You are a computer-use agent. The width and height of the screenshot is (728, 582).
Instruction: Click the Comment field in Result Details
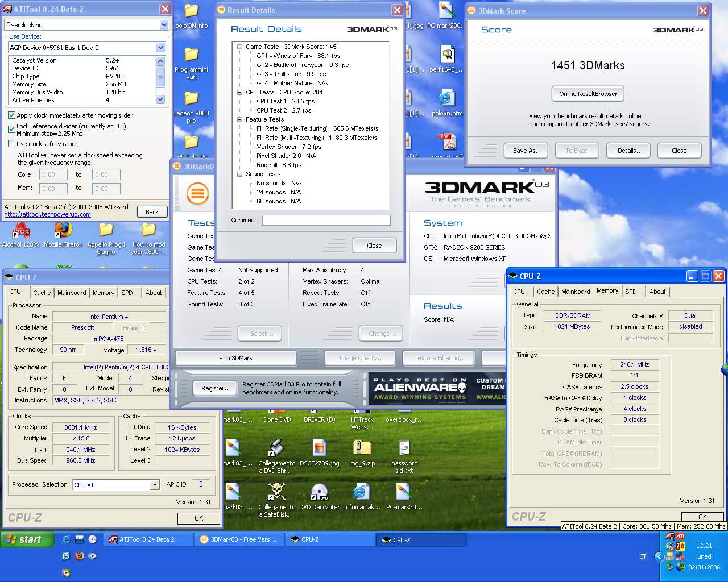point(326,220)
